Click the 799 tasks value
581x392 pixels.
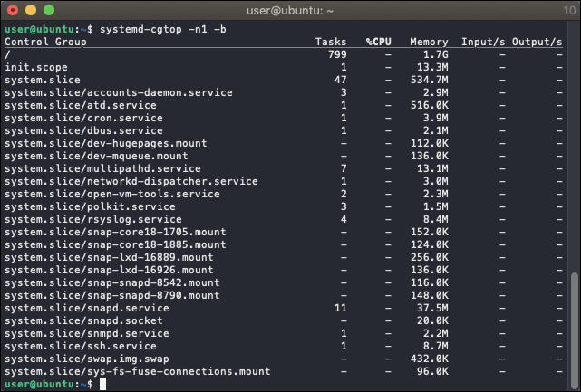point(337,54)
